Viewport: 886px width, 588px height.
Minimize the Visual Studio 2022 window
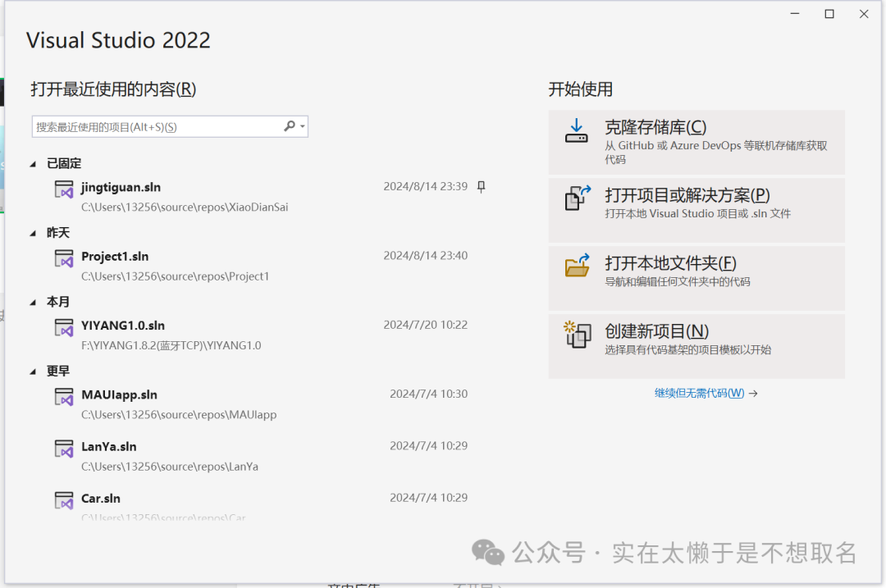795,14
